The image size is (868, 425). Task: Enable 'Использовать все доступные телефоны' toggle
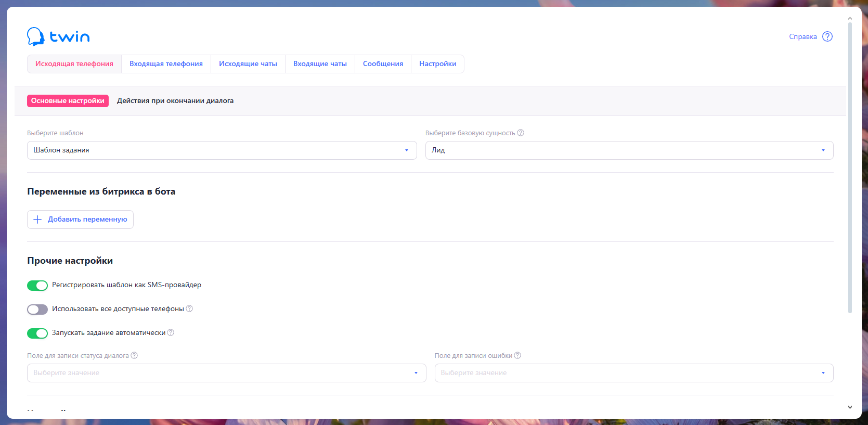coord(37,310)
